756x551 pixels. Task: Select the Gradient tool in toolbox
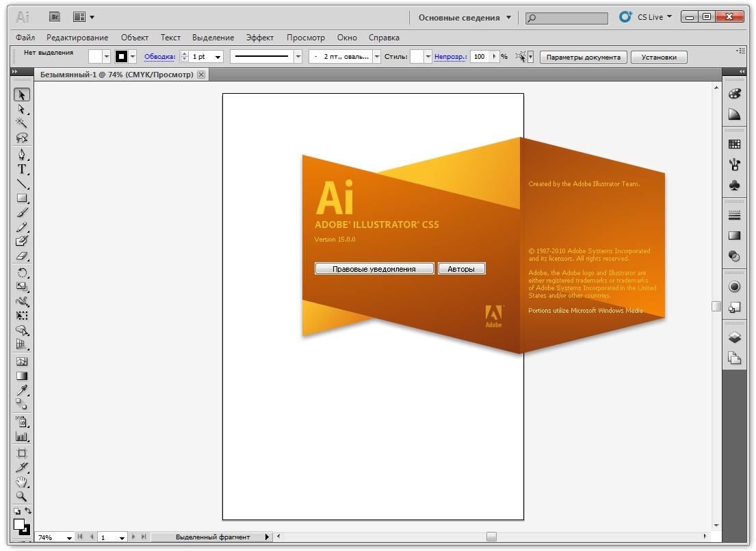(x=22, y=376)
